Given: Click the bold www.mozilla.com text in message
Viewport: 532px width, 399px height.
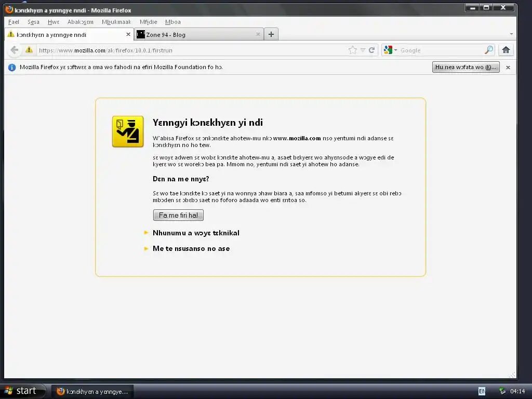Looking at the screenshot, I should tap(297, 138).
